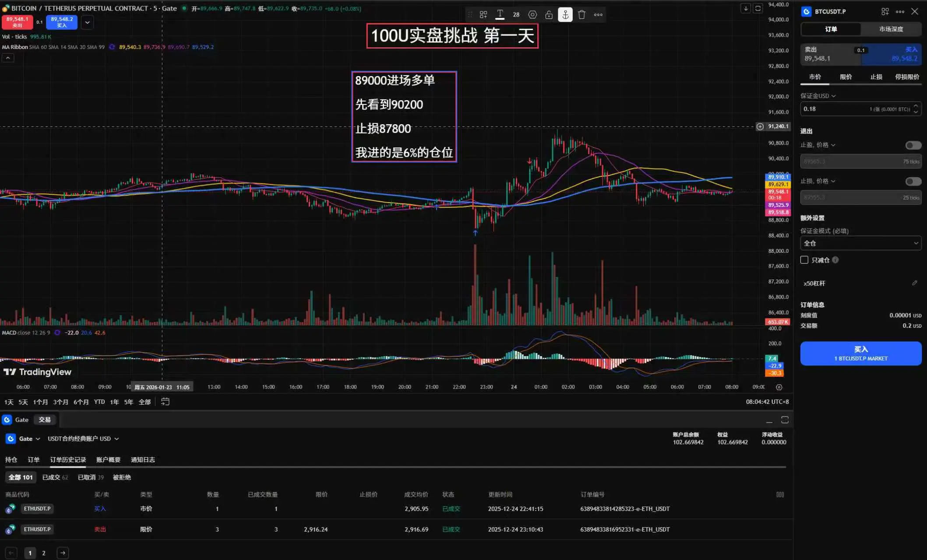Click the text color T icon
927x560 pixels.
(x=500, y=15)
